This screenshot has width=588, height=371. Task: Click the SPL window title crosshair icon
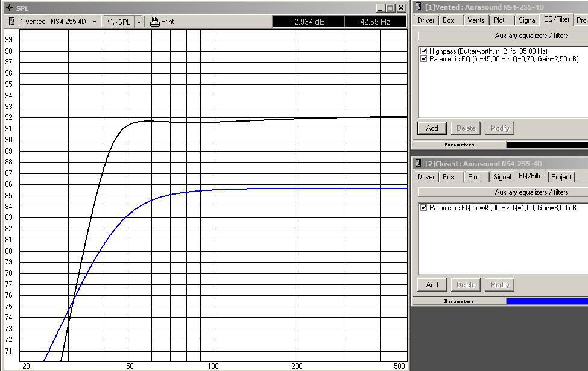[9, 8]
